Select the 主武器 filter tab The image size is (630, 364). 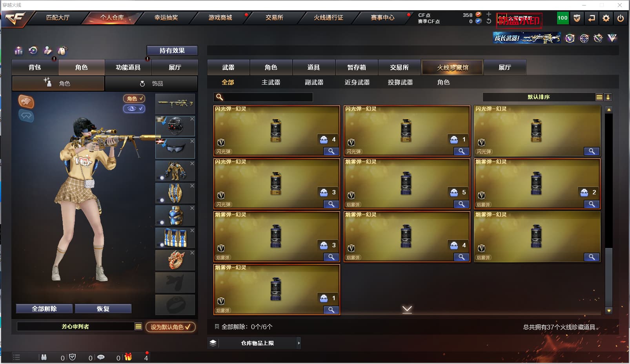tap(271, 82)
